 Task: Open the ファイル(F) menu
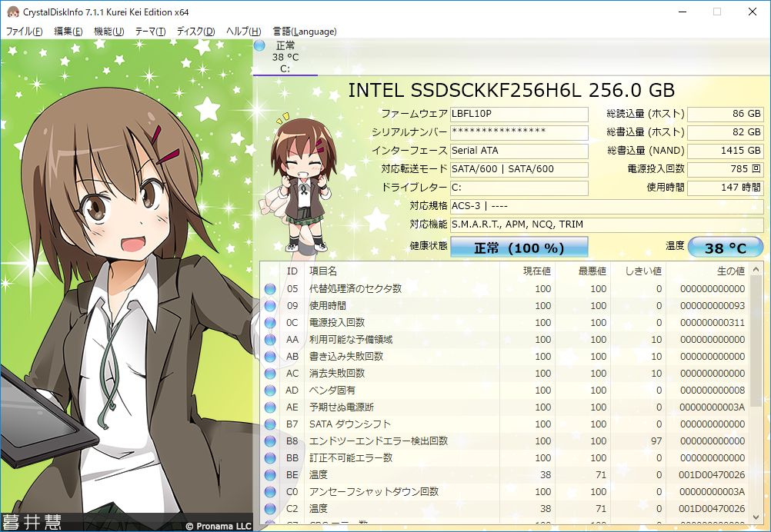[x=25, y=32]
